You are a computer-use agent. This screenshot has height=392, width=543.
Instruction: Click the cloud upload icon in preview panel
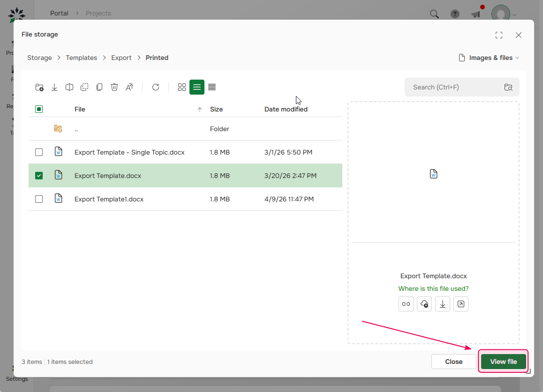[424, 304]
